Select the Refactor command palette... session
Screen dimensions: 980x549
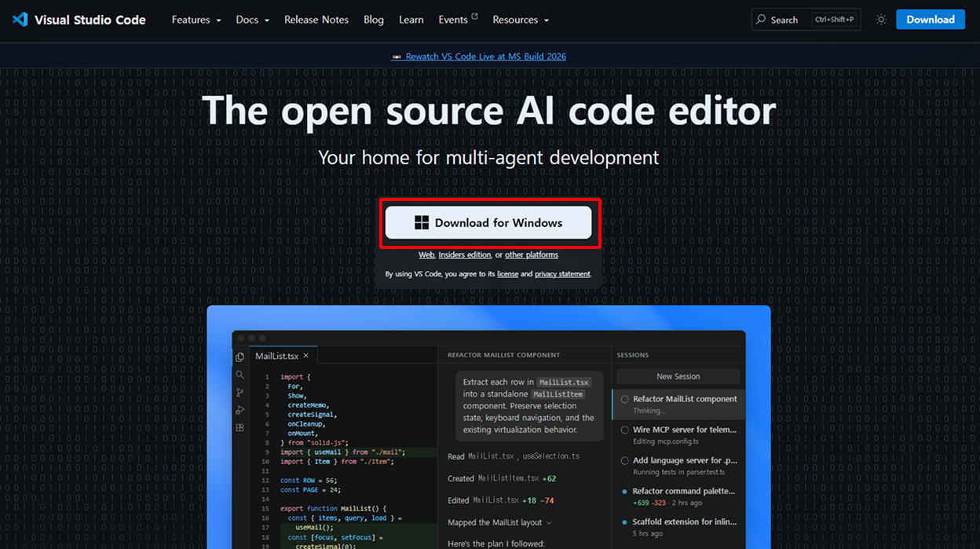pyautogui.click(x=678, y=496)
